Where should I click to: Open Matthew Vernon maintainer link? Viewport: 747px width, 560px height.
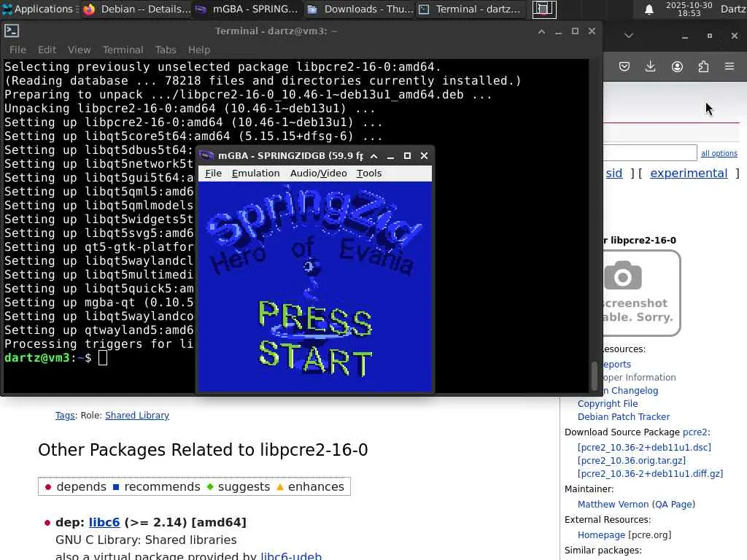(613, 505)
